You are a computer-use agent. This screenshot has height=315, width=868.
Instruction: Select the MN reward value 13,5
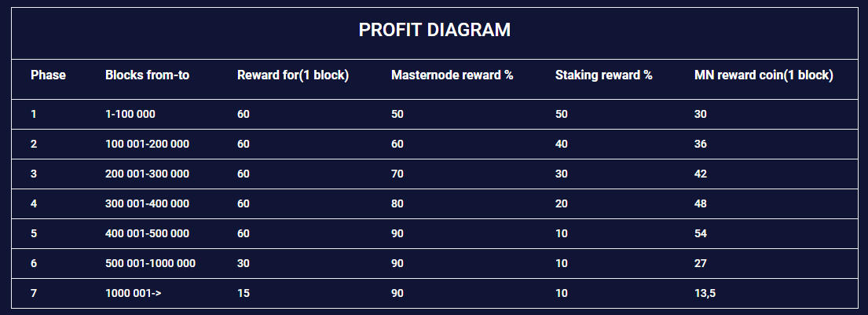(x=705, y=294)
